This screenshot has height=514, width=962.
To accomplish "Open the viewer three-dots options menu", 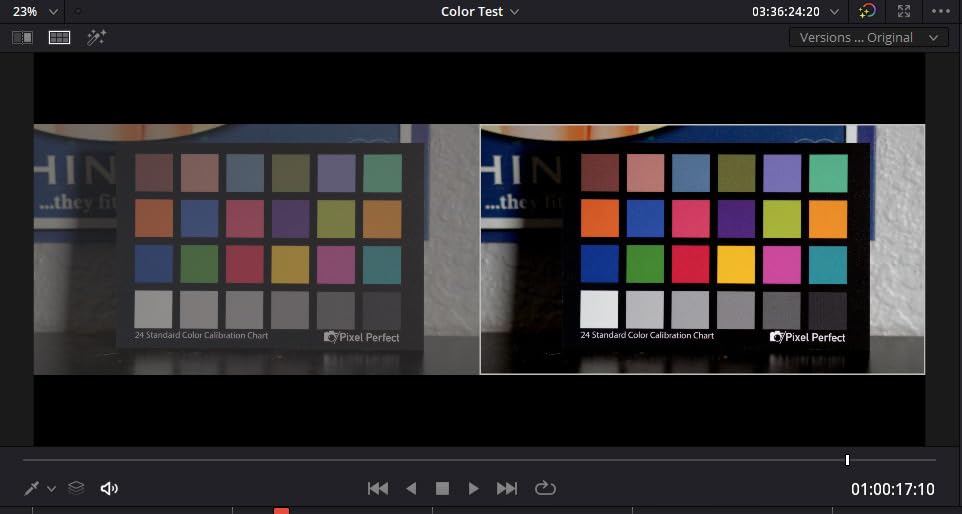I will (941, 11).
